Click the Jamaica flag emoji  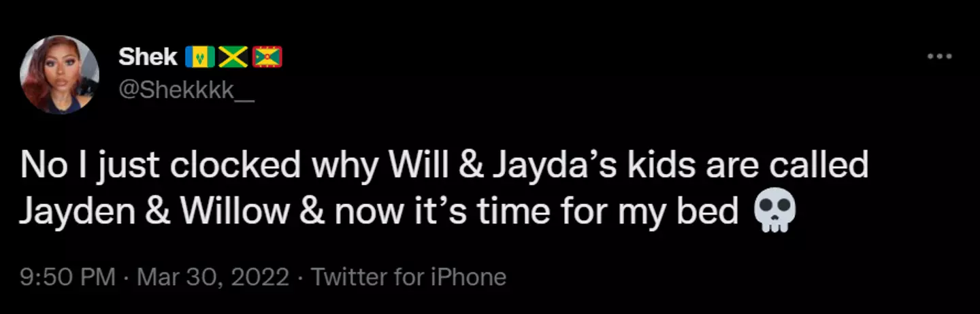(233, 58)
